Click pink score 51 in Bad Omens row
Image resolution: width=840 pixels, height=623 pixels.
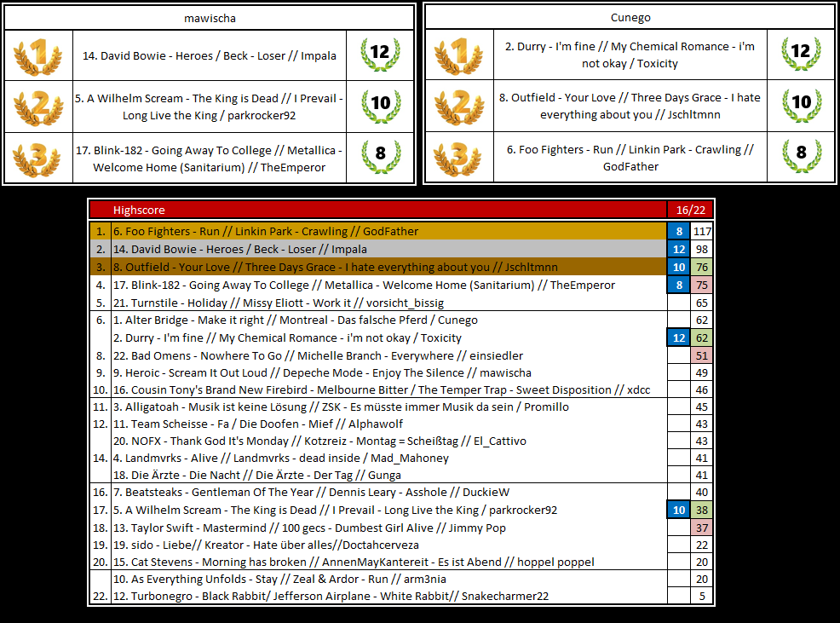pyautogui.click(x=702, y=355)
